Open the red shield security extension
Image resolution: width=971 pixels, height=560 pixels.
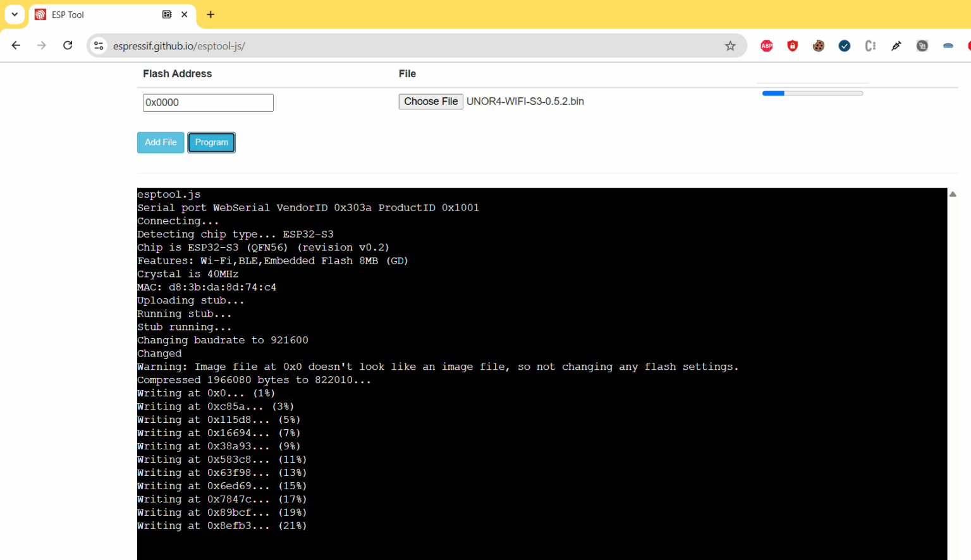click(x=793, y=46)
